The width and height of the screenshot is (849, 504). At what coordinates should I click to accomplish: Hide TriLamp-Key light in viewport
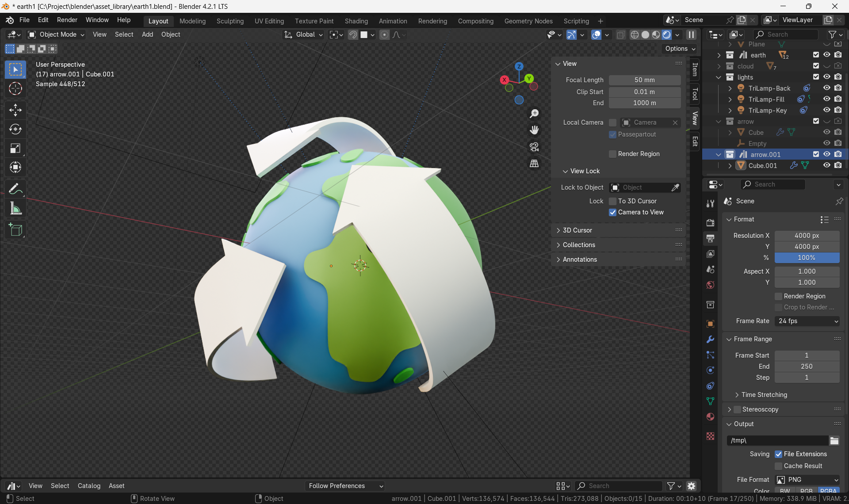click(826, 110)
